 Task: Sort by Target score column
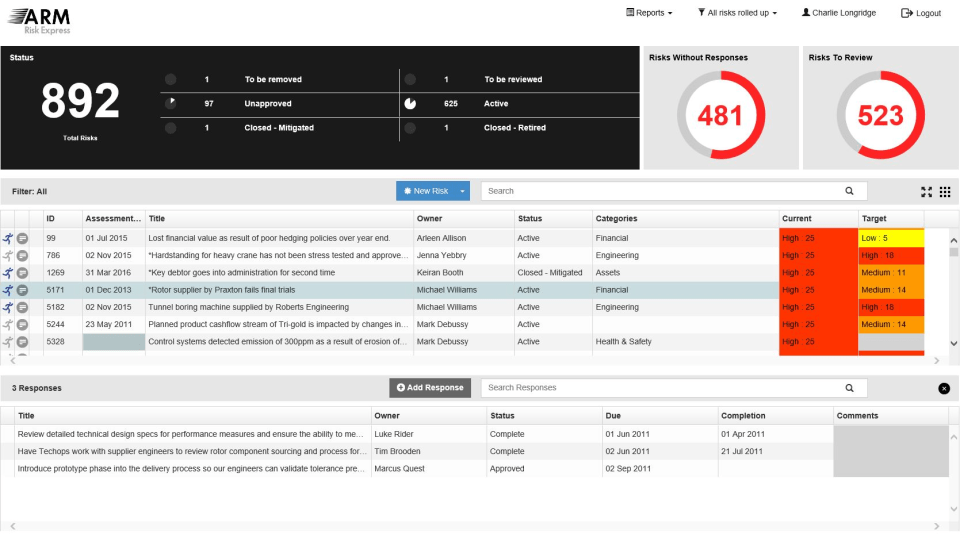[x=891, y=219]
